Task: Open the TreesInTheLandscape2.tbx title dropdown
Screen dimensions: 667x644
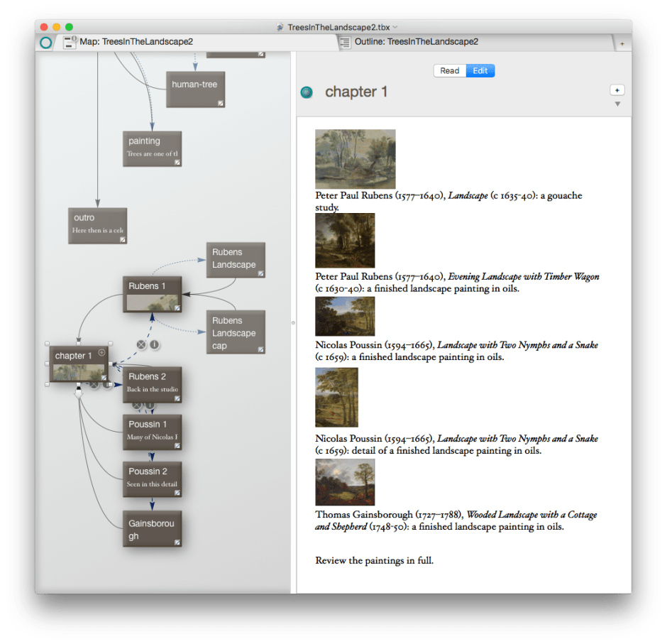Action: click(395, 27)
